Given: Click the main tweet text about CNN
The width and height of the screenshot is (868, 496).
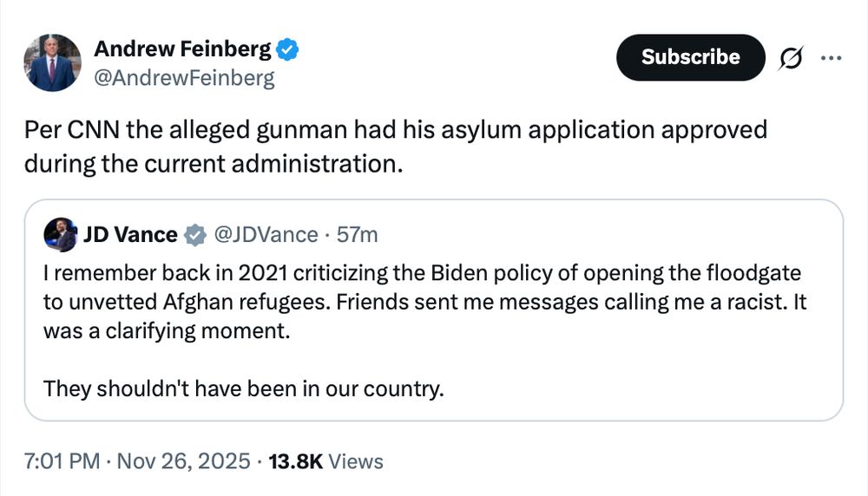Looking at the screenshot, I should click(x=396, y=146).
